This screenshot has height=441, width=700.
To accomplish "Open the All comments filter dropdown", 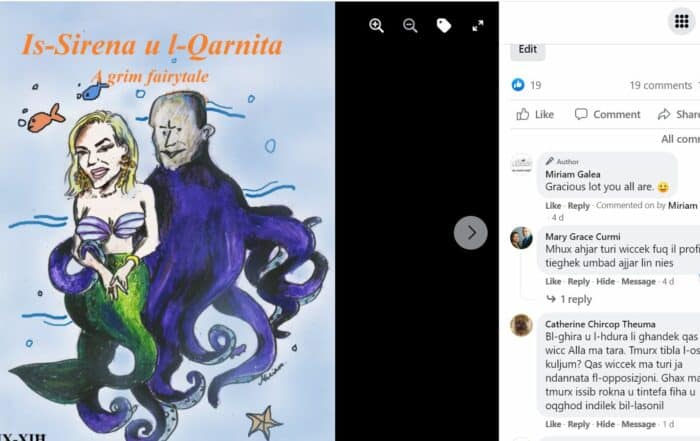I will 680,139.
